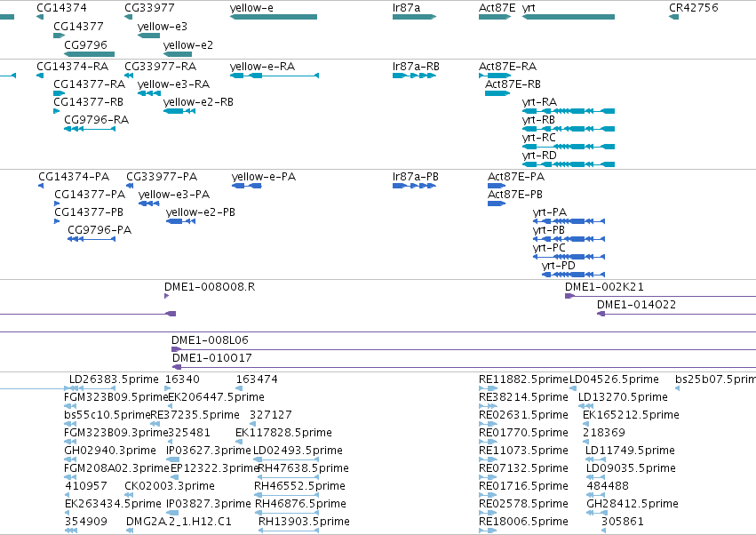This screenshot has height=535, width=756.
Task: Open the yellow-e2-RB transcript label
Action: 198,102
